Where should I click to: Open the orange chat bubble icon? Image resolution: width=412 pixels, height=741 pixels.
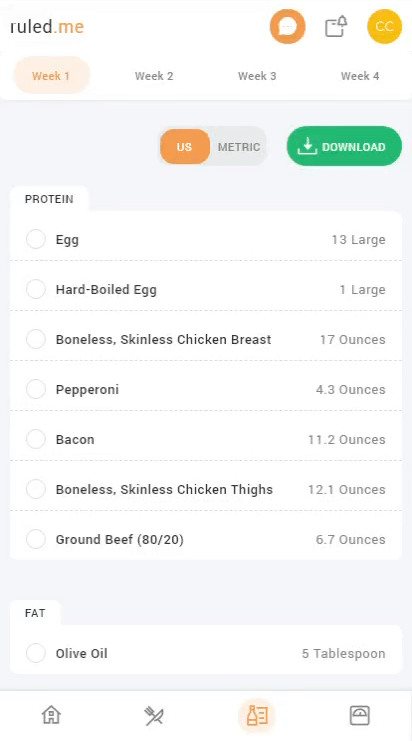287,26
